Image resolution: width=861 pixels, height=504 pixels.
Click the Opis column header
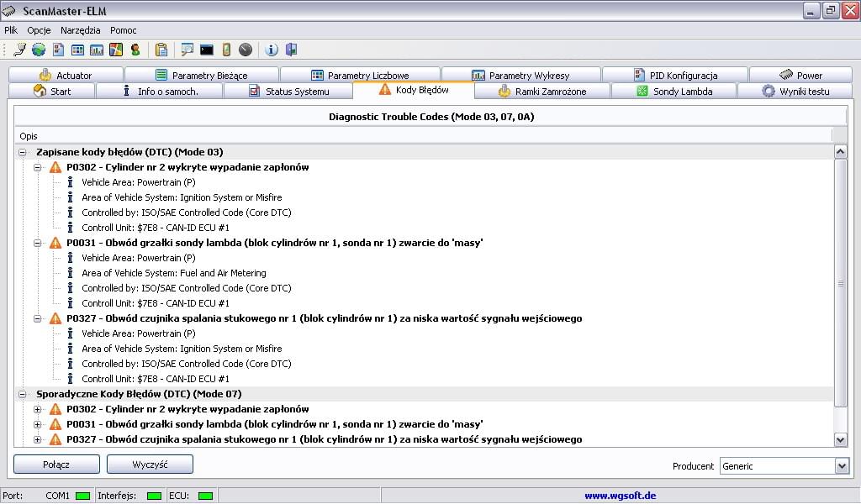[x=424, y=136]
